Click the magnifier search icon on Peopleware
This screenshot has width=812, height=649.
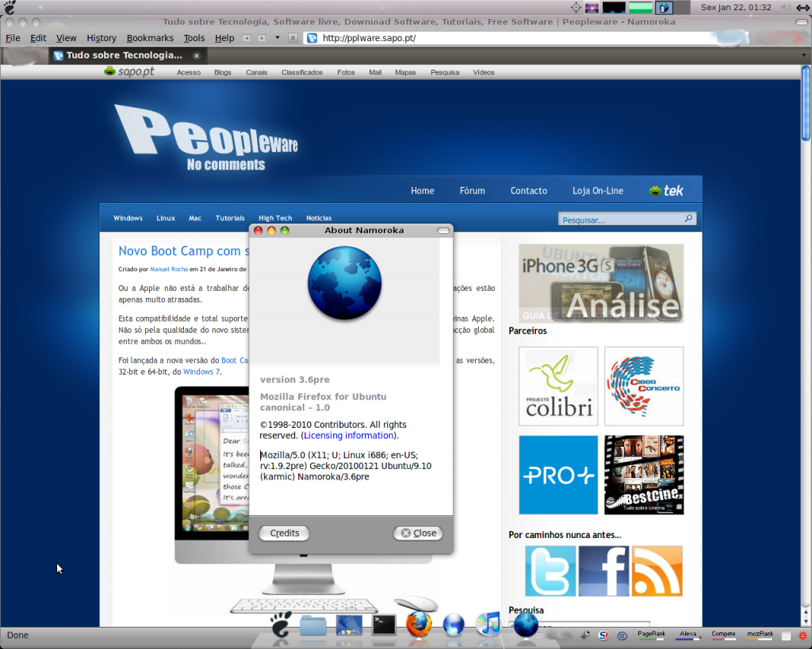(688, 219)
